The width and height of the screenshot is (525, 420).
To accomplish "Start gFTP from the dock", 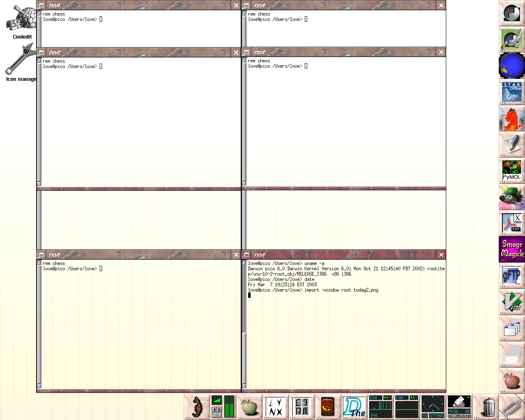I will [x=511, y=275].
